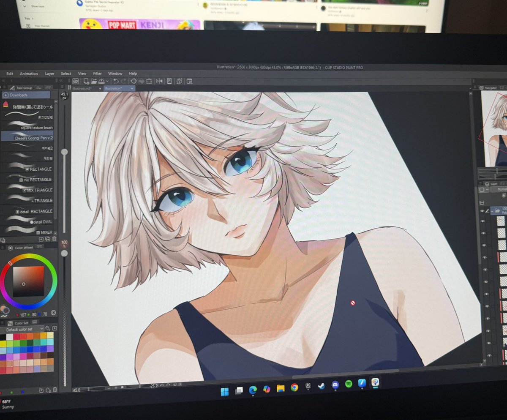The height and width of the screenshot is (420, 507).
Task: Click the add color drop icon in Color Set
Action: [48, 390]
